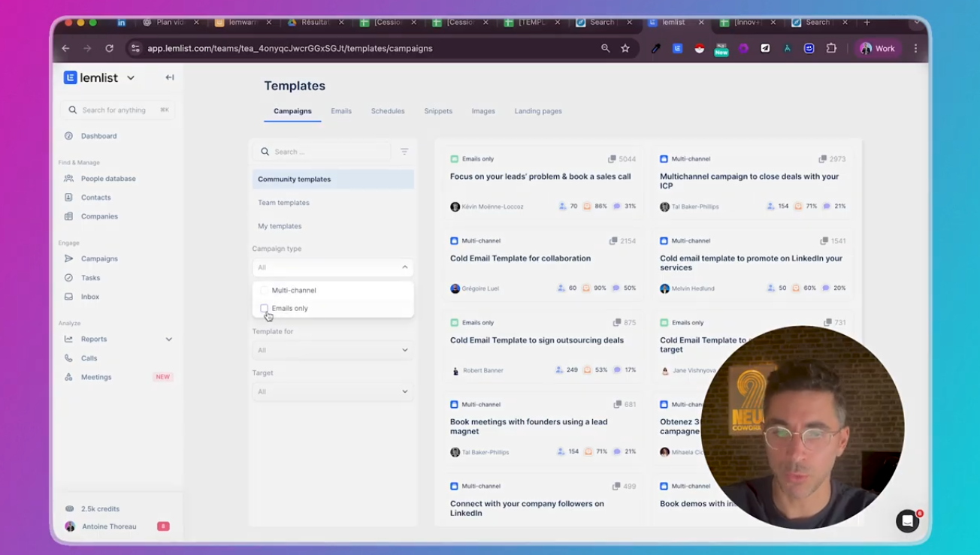Viewport: 980px width, 555px height.
Task: Go back with the browser back arrow
Action: 66,48
